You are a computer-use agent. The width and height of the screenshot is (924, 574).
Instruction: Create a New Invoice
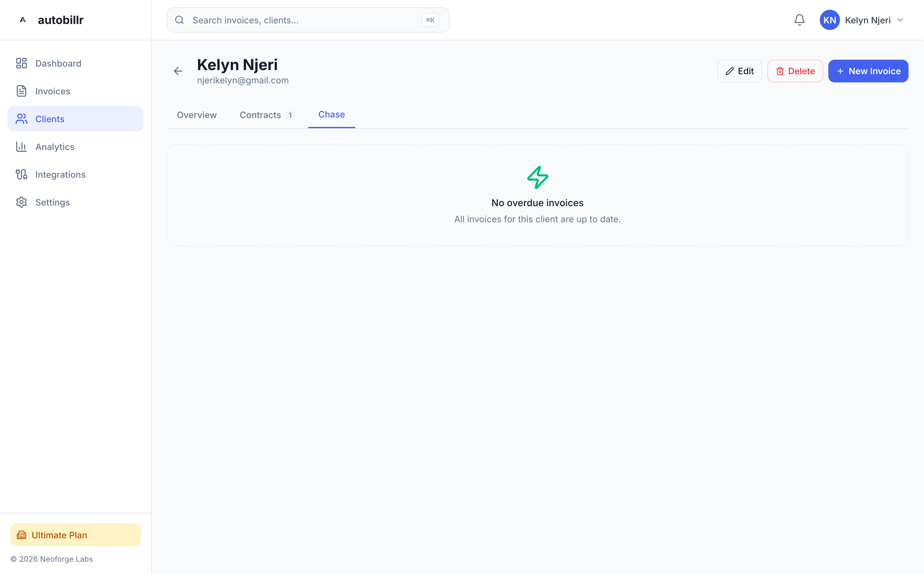(x=868, y=71)
